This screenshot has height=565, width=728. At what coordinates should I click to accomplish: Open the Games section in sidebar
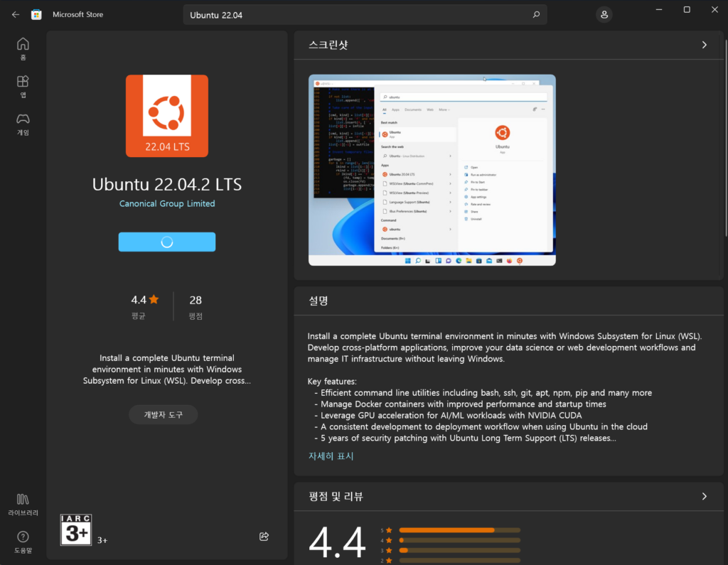click(x=23, y=124)
